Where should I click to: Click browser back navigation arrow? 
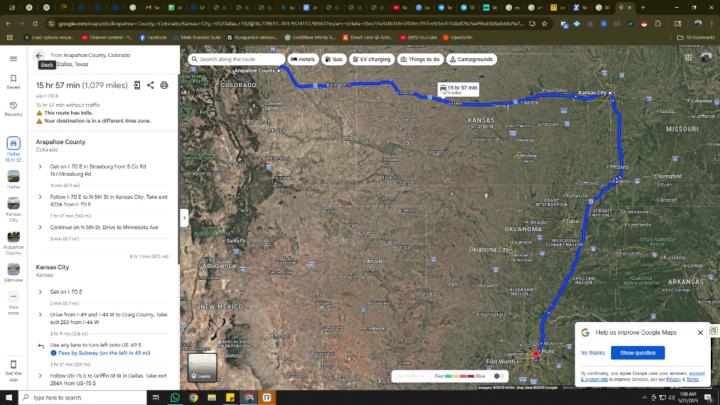click(x=8, y=23)
